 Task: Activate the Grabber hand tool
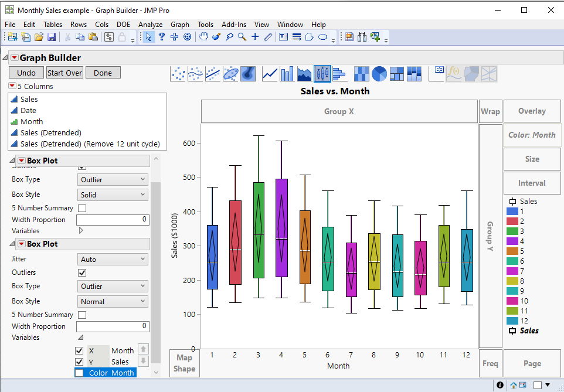click(203, 37)
